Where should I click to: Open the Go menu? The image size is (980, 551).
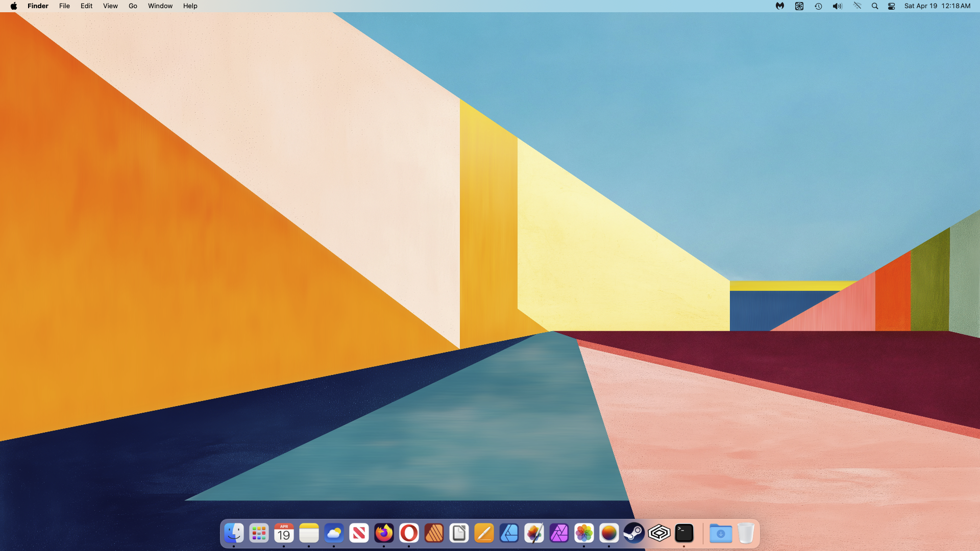(x=133, y=6)
